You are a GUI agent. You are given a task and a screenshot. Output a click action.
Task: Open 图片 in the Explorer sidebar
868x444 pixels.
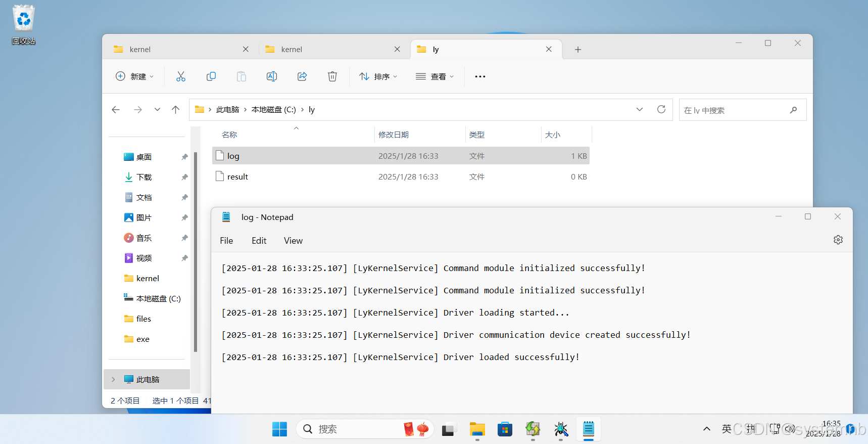coord(144,217)
